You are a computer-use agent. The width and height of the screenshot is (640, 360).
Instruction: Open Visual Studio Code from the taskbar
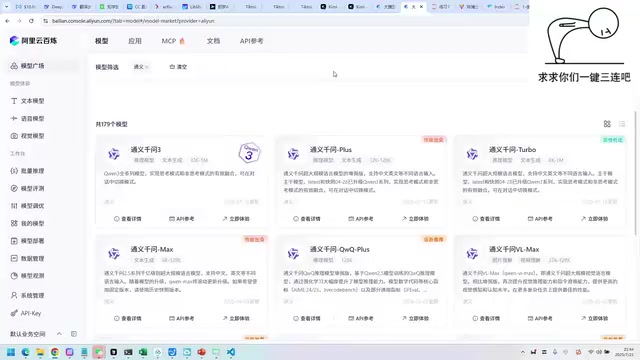[x=231, y=352]
